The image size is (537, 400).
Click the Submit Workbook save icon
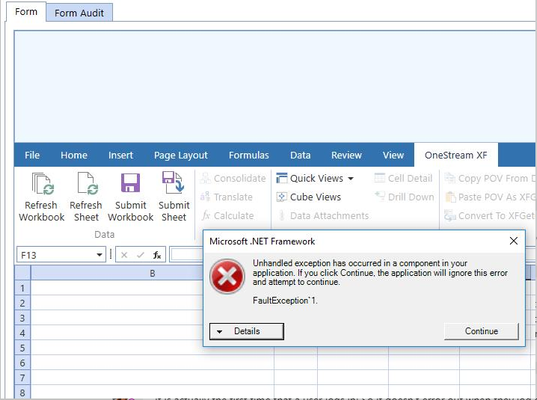tap(130, 183)
